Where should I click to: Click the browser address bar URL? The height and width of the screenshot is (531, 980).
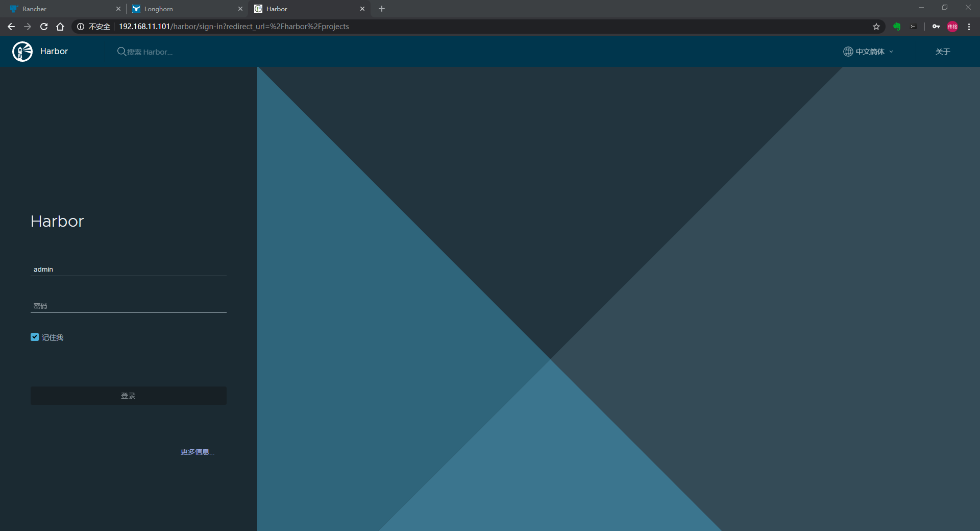[234, 27]
